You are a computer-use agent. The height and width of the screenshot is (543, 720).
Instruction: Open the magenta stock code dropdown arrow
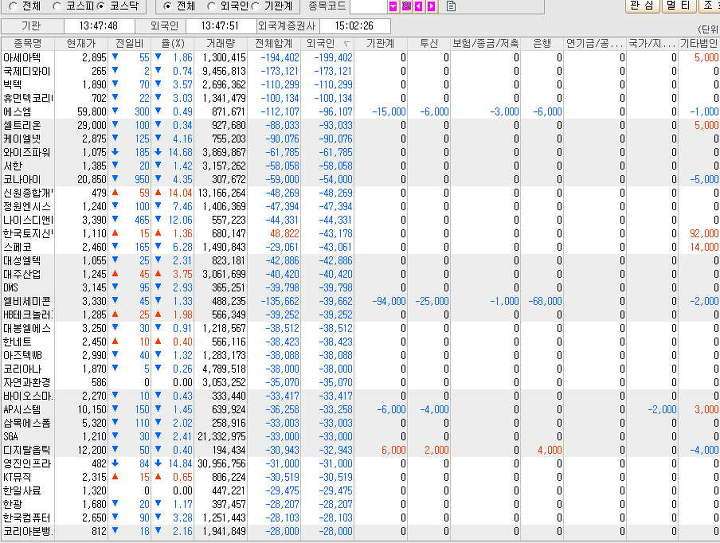click(x=393, y=6)
